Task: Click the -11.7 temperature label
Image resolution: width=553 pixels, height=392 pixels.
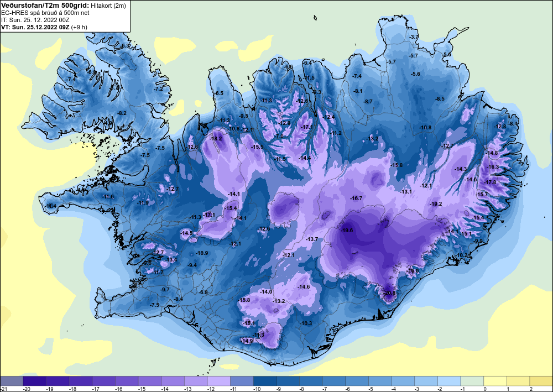Action: [x=158, y=273]
